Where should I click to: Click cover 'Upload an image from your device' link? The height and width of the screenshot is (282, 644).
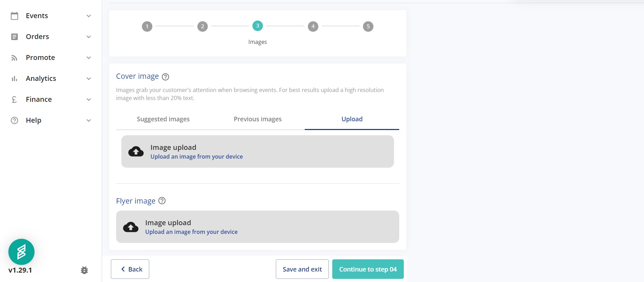pyautogui.click(x=197, y=157)
